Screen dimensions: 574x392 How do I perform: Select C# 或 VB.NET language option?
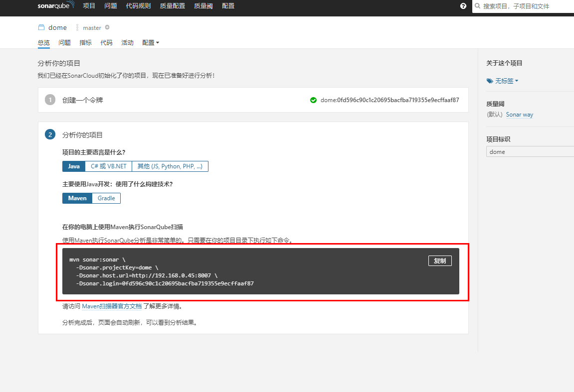click(x=108, y=166)
